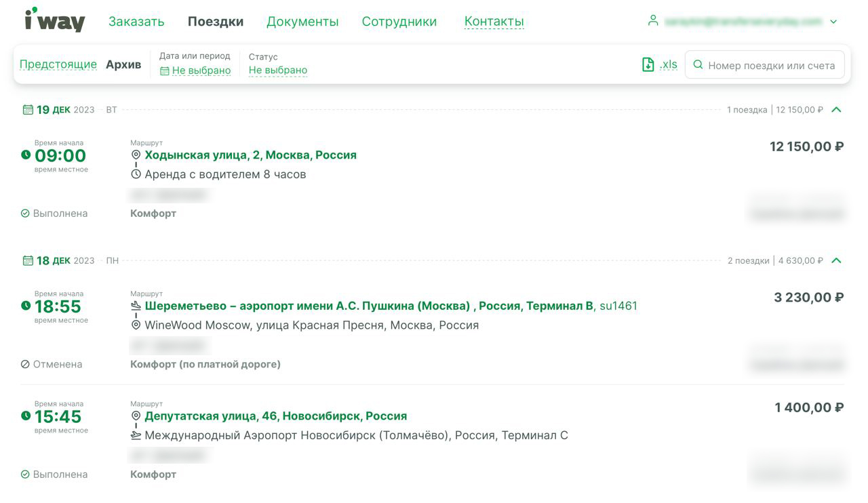The image size is (868, 503).
Task: Collapse the 18 ДЕК trip group
Action: click(x=836, y=260)
